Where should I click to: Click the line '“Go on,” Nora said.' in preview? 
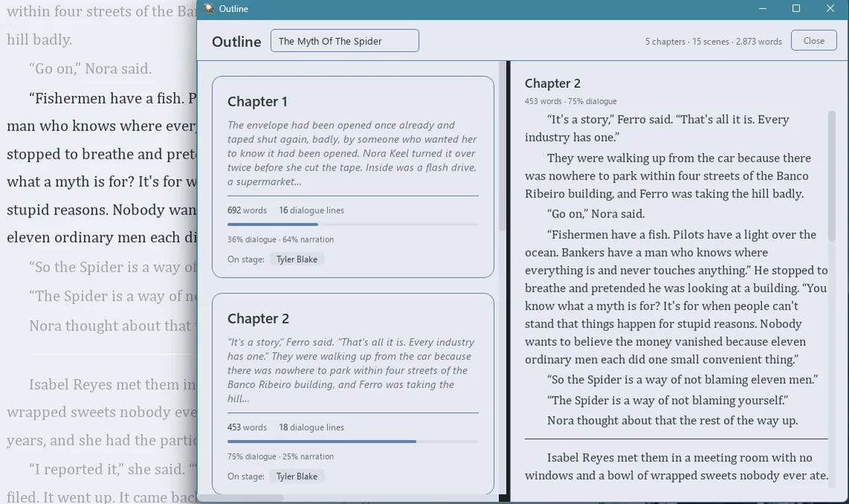596,214
